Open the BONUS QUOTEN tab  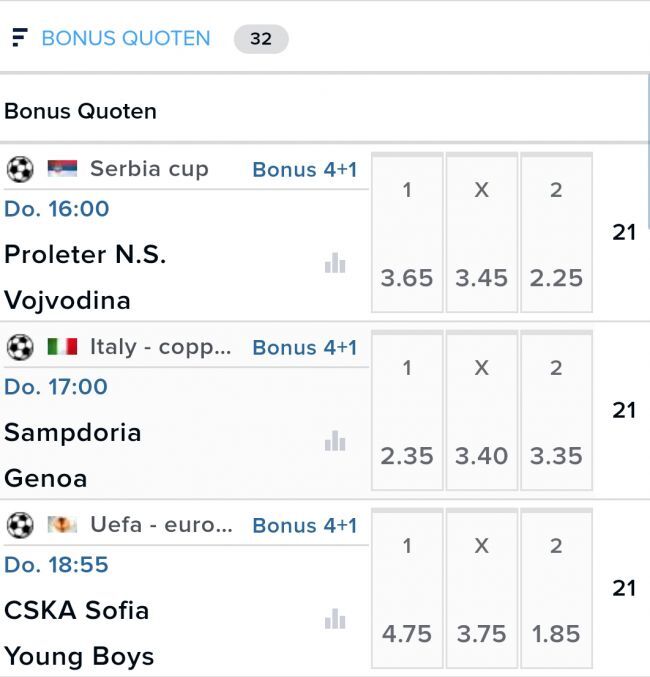point(126,38)
